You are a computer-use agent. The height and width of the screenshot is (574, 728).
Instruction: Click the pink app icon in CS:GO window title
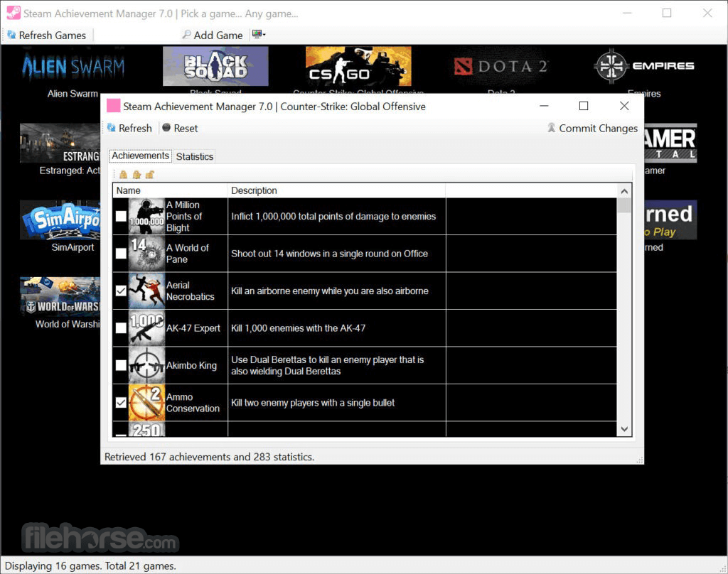click(113, 106)
